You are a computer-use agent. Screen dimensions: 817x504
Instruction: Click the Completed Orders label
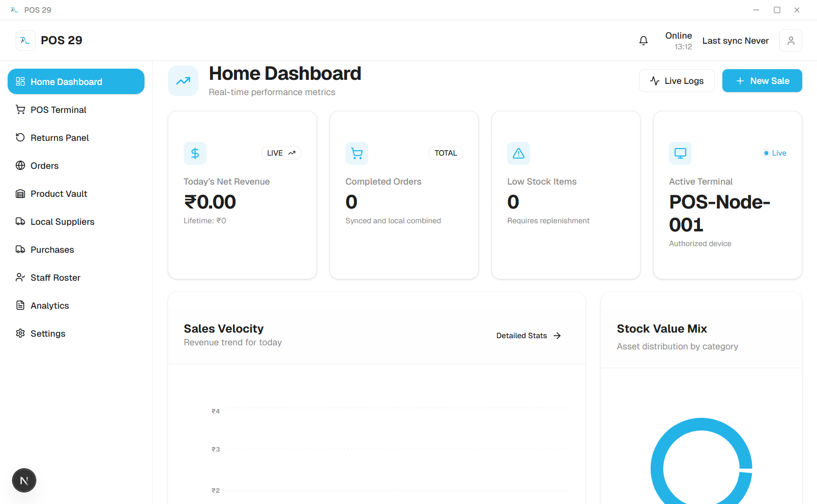click(x=384, y=182)
